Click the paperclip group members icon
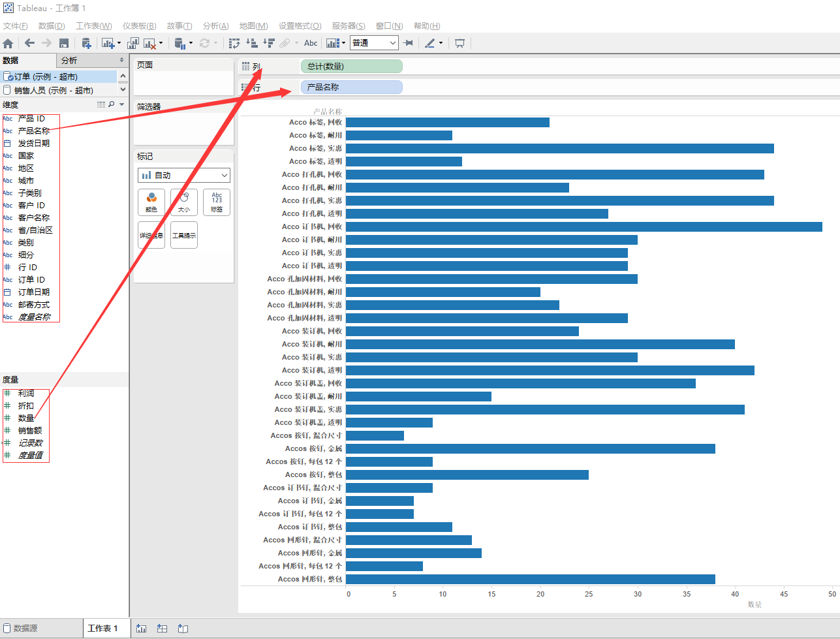 click(285, 43)
